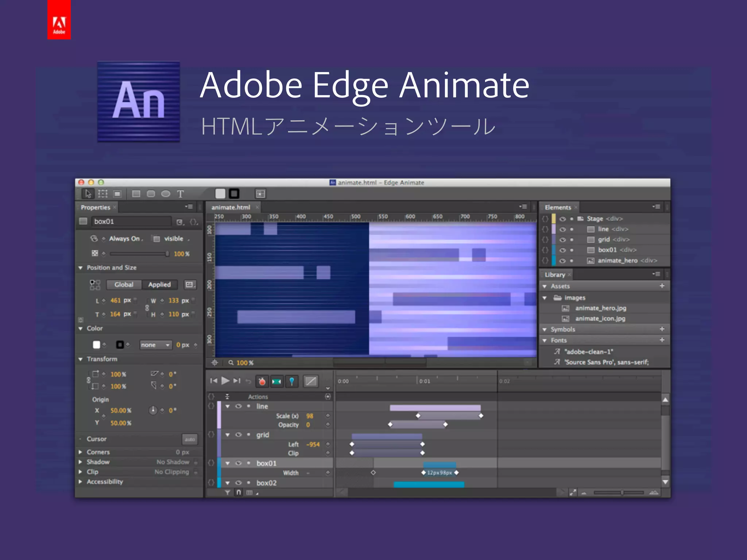The height and width of the screenshot is (560, 747).
Task: Click the Applied positioning button
Action: 159,284
